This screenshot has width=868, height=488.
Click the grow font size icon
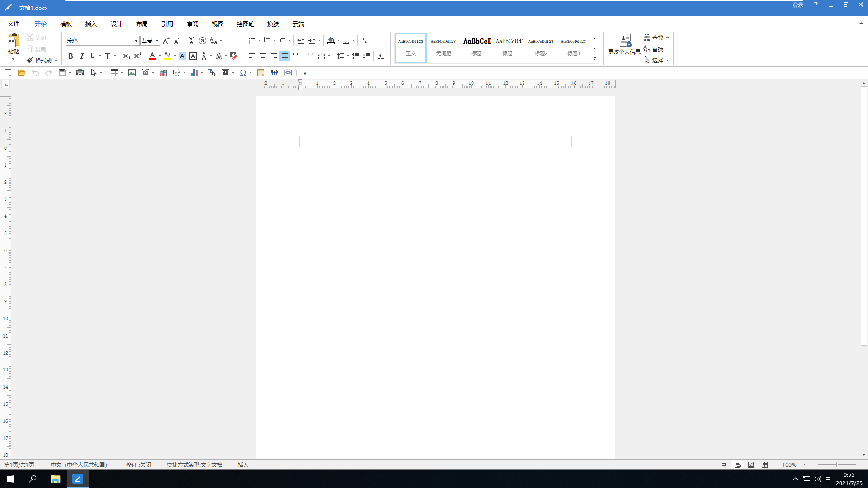(x=166, y=41)
